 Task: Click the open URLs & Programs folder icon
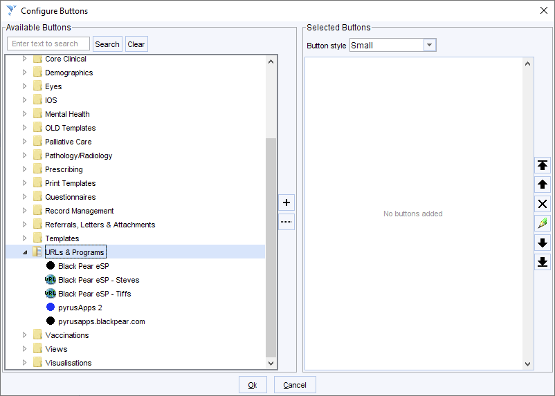(x=38, y=252)
